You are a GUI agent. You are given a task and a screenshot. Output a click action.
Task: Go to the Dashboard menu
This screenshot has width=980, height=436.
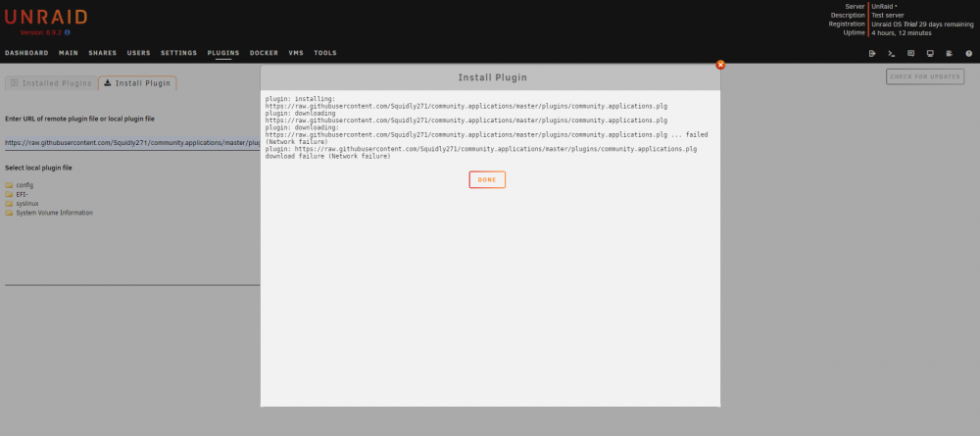(26, 53)
